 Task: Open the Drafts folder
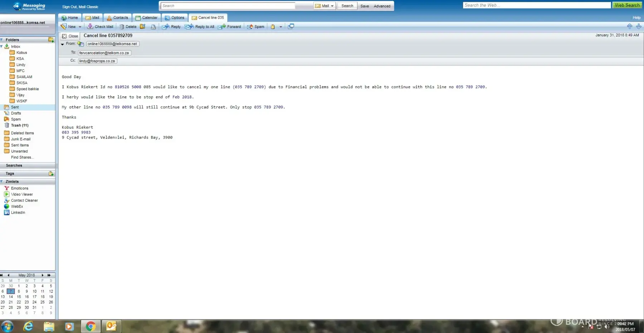point(16,114)
